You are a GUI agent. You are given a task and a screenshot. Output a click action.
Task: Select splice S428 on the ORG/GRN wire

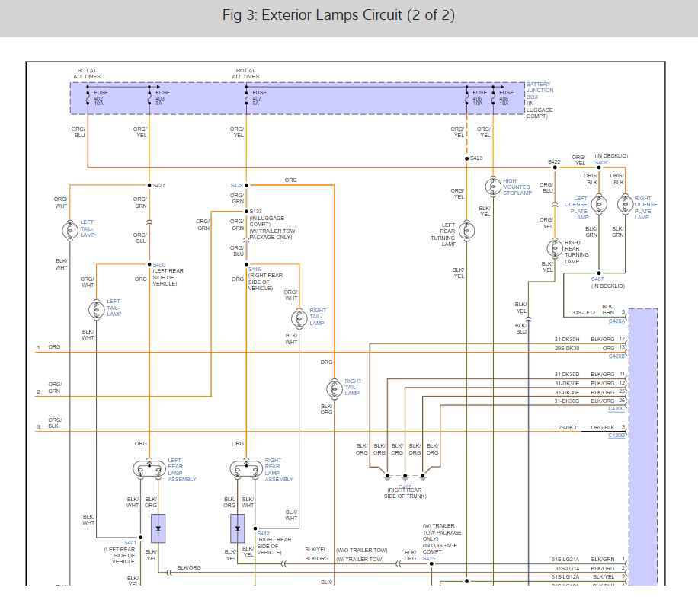point(245,184)
